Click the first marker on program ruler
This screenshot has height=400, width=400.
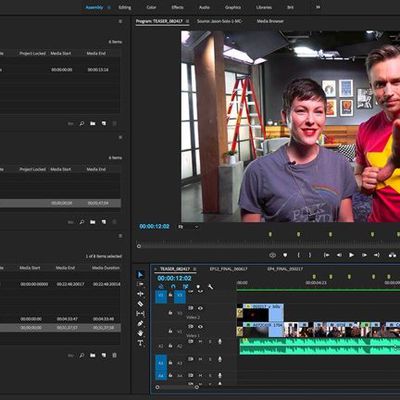(270, 234)
